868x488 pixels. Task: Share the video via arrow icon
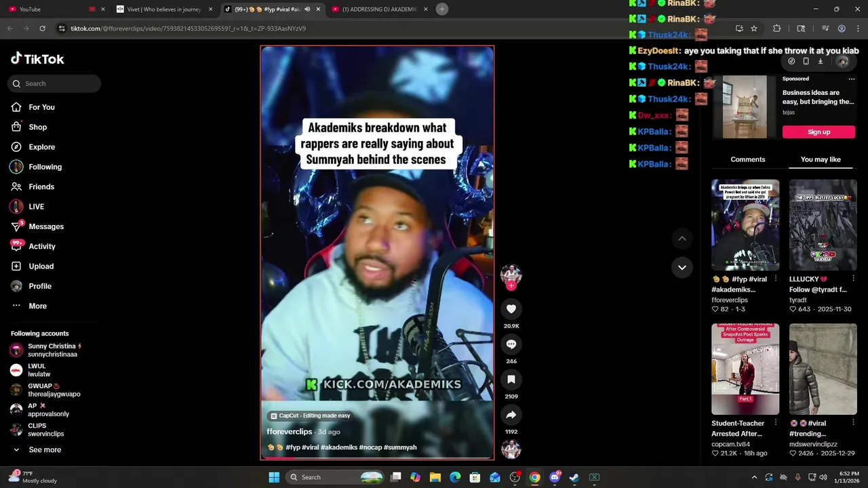[511, 415]
